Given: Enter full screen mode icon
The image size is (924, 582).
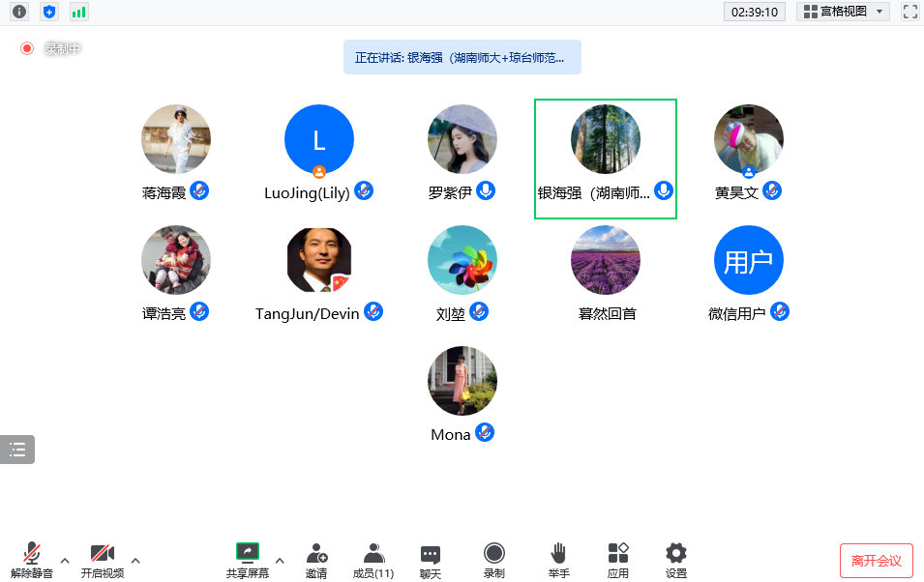Looking at the screenshot, I should 909,12.
